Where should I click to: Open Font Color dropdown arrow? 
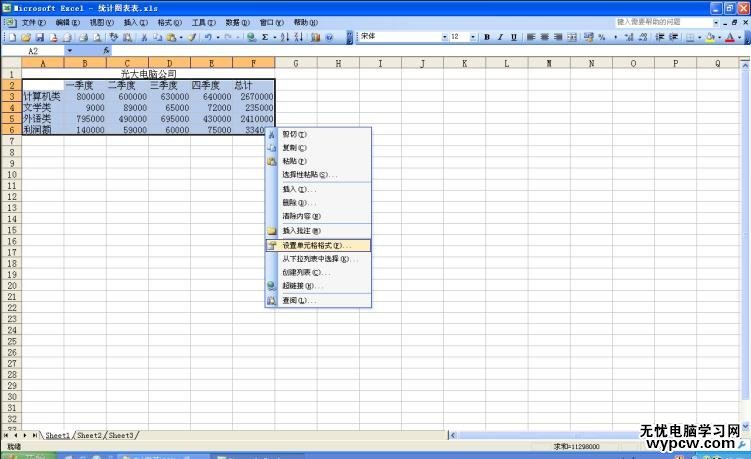[x=740, y=37]
